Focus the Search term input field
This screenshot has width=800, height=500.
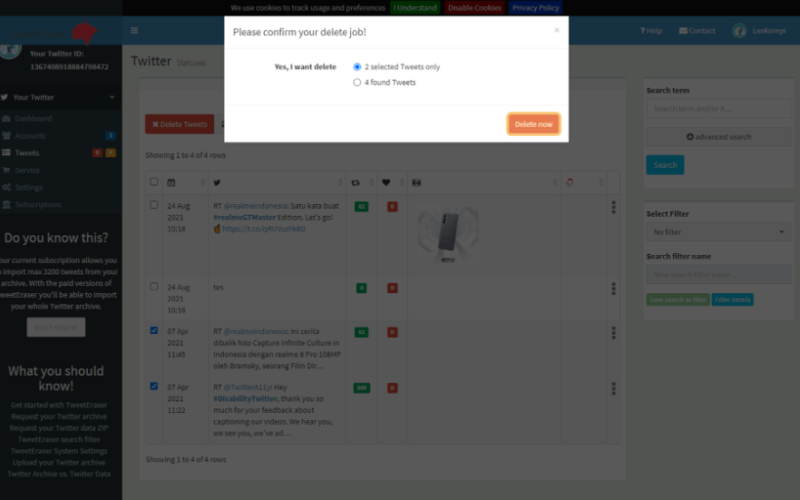[718, 109]
